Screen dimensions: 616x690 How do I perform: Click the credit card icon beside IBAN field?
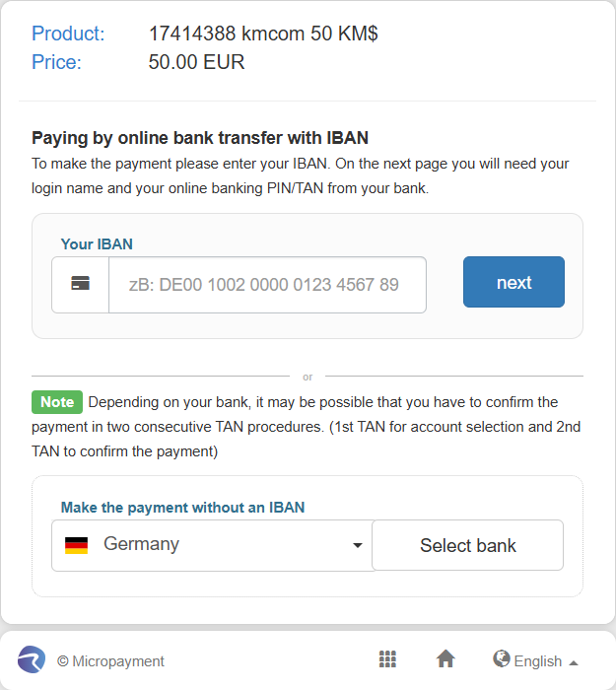click(x=80, y=283)
